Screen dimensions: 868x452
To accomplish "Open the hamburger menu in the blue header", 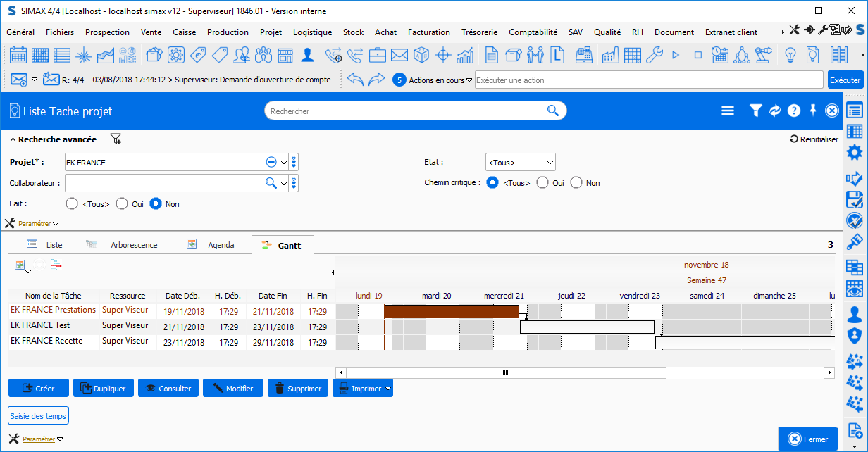I will pyautogui.click(x=728, y=111).
